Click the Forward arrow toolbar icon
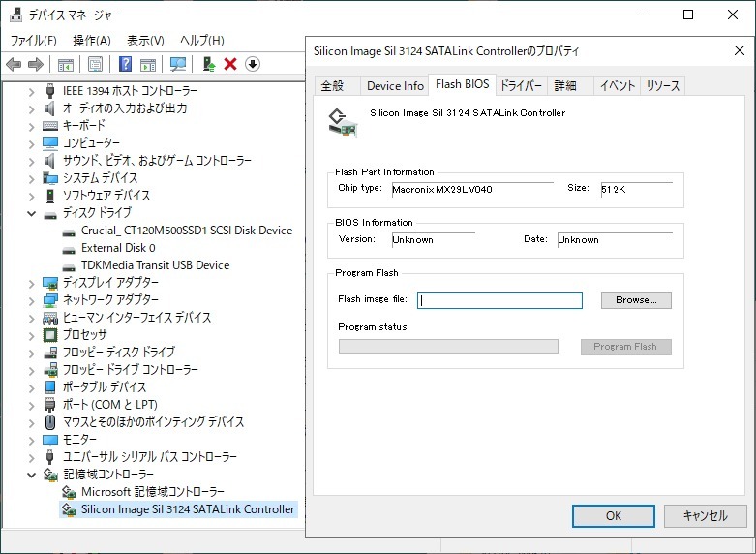The width and height of the screenshot is (756, 554). (x=36, y=64)
